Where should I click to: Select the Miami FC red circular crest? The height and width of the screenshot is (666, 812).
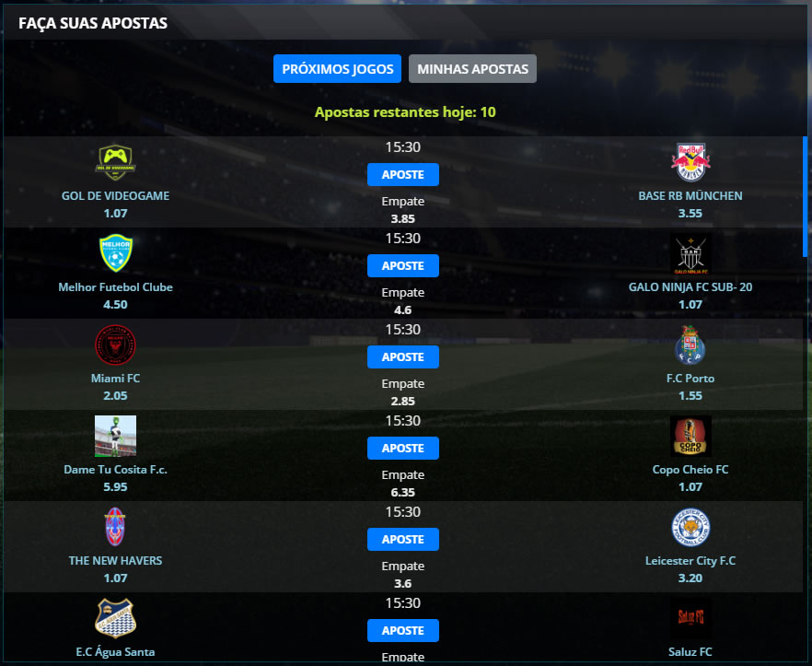[x=115, y=345]
